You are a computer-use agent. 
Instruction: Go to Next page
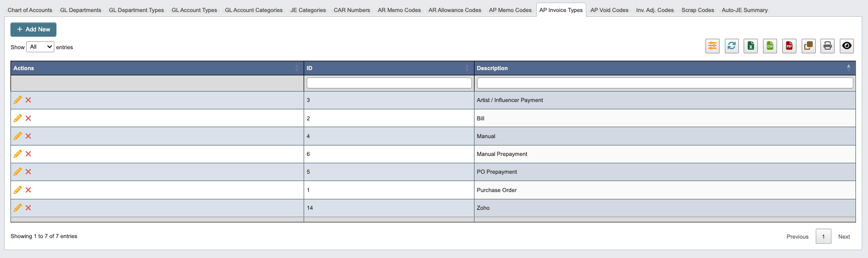[x=844, y=237]
